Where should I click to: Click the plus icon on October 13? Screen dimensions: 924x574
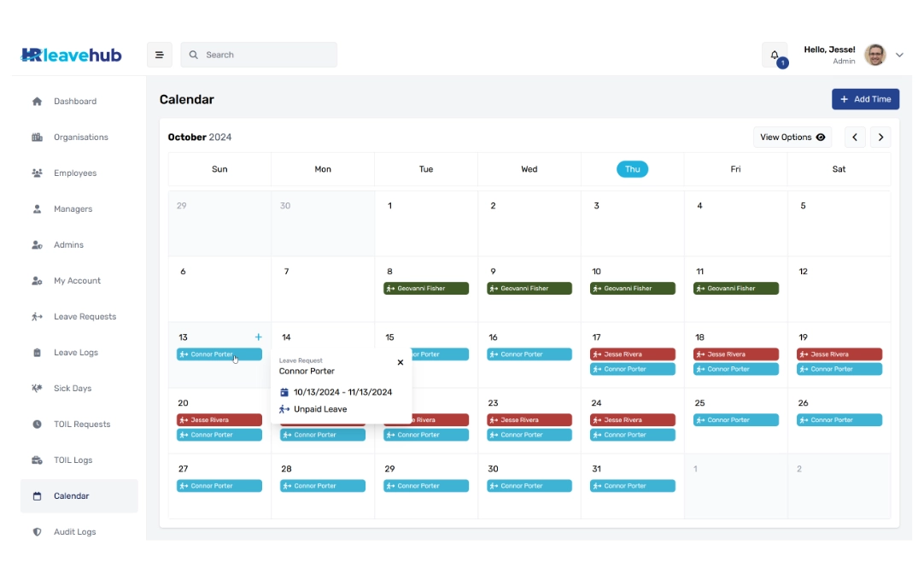[258, 337]
